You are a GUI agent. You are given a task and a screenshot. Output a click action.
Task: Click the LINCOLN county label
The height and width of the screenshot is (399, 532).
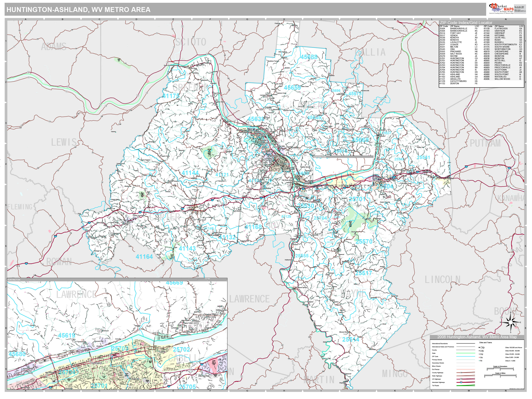442,280
